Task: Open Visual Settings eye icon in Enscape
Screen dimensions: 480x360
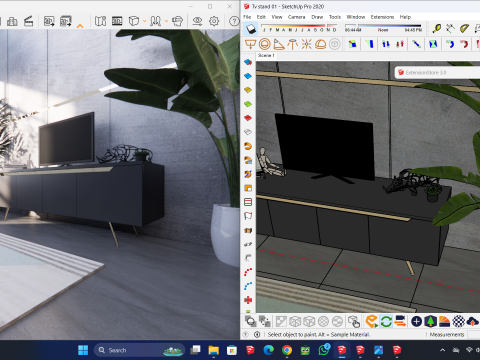Action: 197,21
